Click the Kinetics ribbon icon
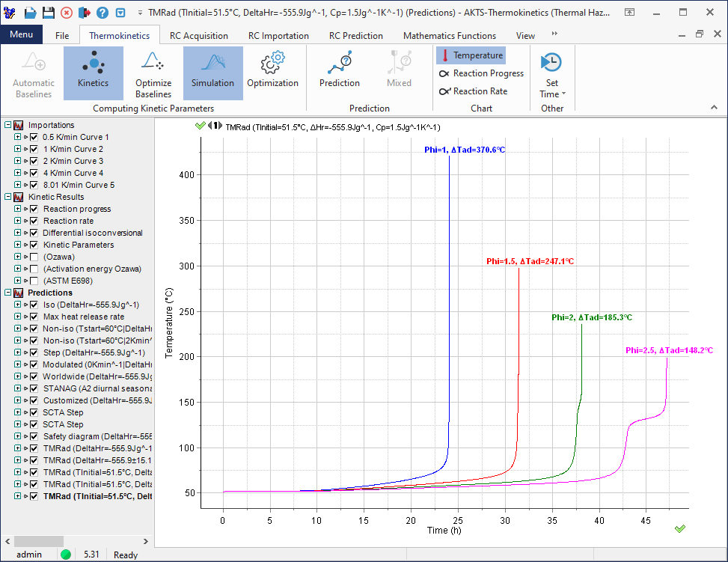 coord(93,73)
